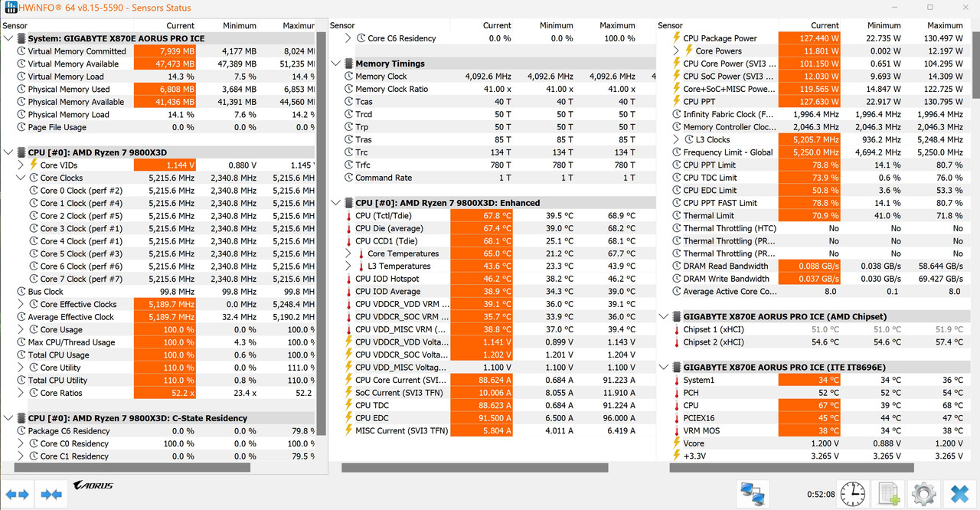Expand the Core Ratios row

[21, 393]
